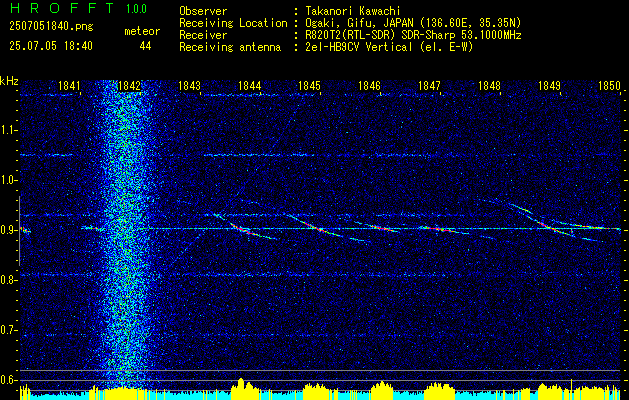The image size is (629, 400).
Task: Click the meteor label
Action: point(142,31)
